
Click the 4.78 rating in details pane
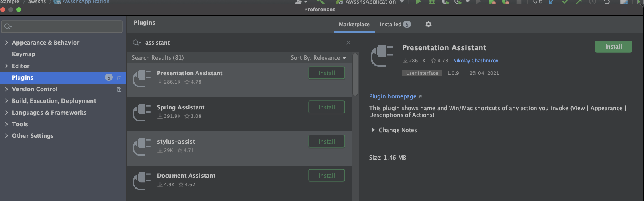point(440,61)
